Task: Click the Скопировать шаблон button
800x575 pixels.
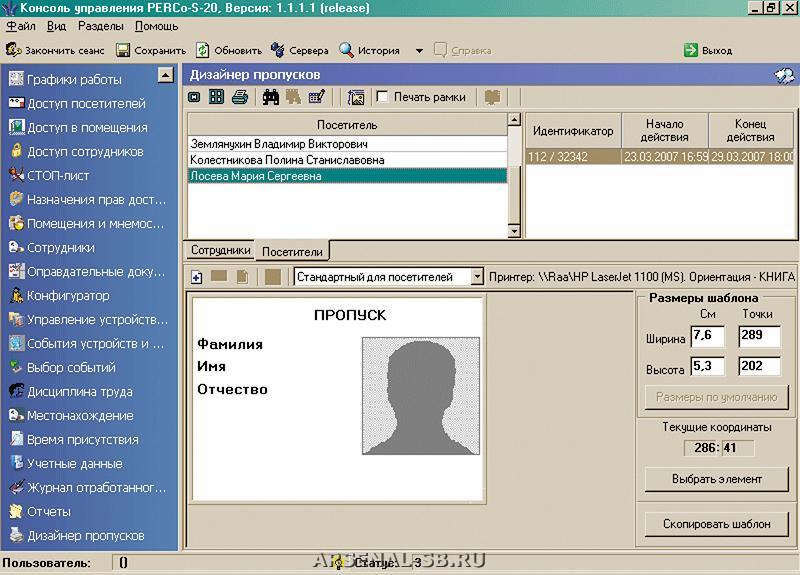Action: point(716,523)
